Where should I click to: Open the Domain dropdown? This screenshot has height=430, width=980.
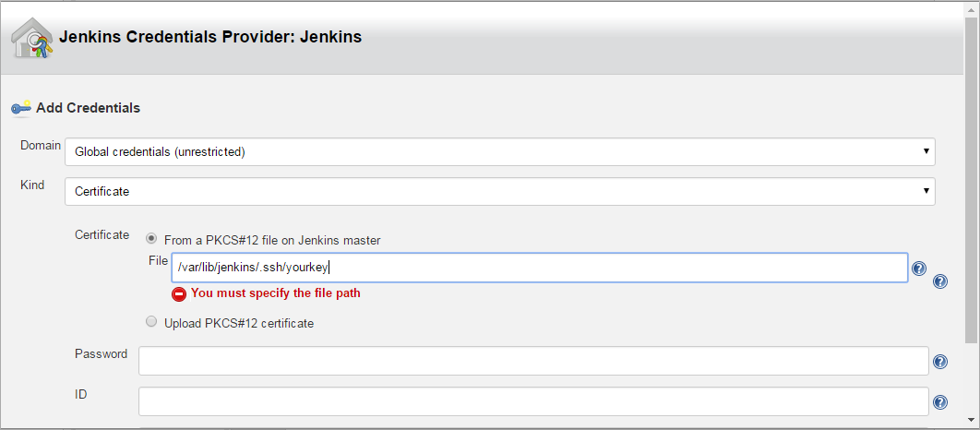[500, 152]
